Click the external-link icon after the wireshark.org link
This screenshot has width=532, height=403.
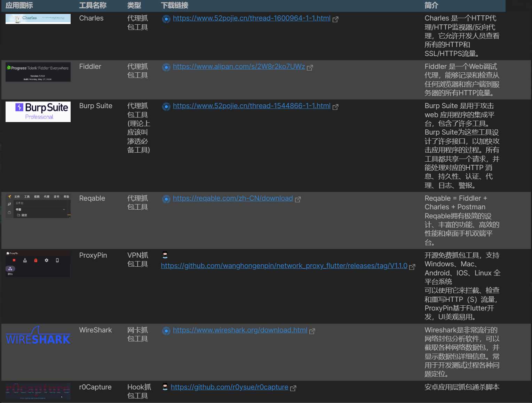[312, 331]
